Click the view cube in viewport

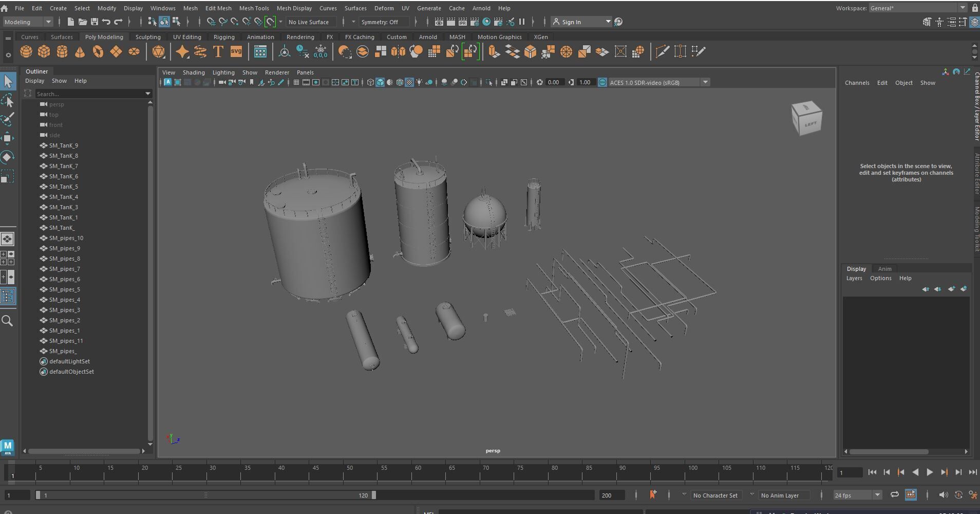tap(806, 118)
